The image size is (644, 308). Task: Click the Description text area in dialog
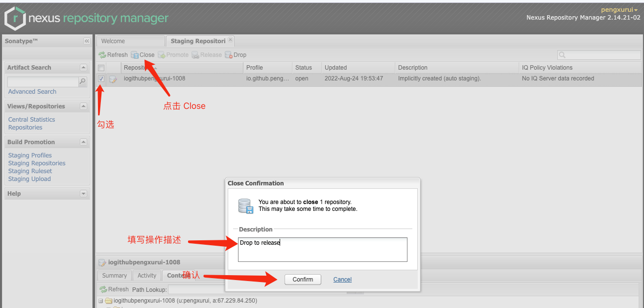tap(323, 250)
